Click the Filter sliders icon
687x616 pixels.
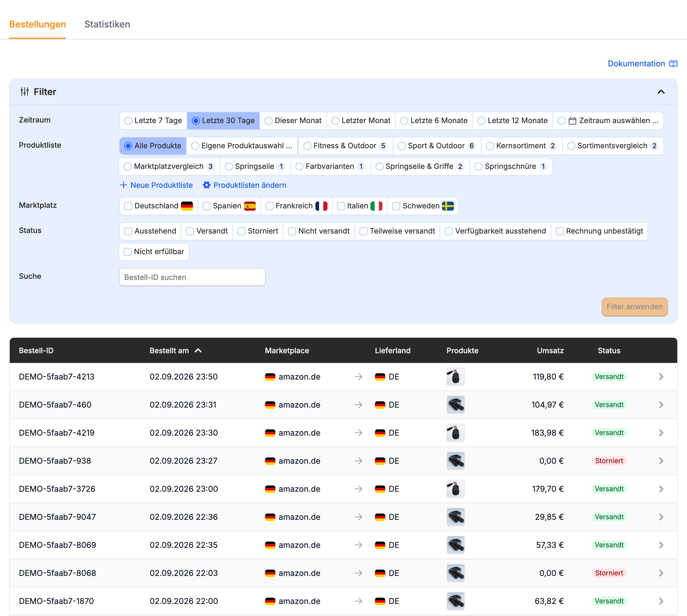pyautogui.click(x=24, y=92)
